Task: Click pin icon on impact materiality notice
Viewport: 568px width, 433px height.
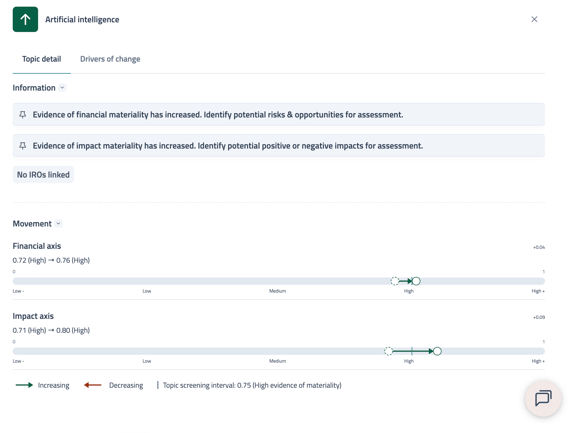Action: point(22,146)
